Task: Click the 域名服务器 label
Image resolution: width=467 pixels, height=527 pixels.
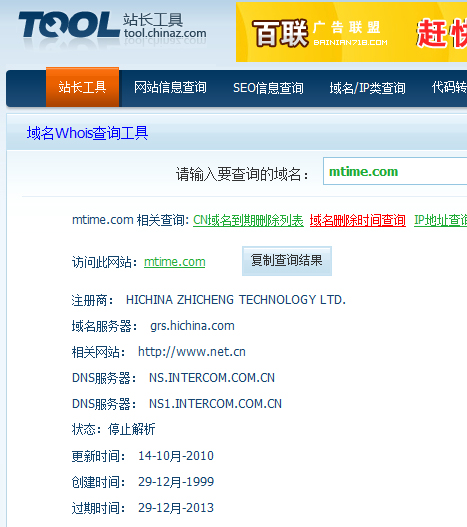Action: tap(105, 326)
